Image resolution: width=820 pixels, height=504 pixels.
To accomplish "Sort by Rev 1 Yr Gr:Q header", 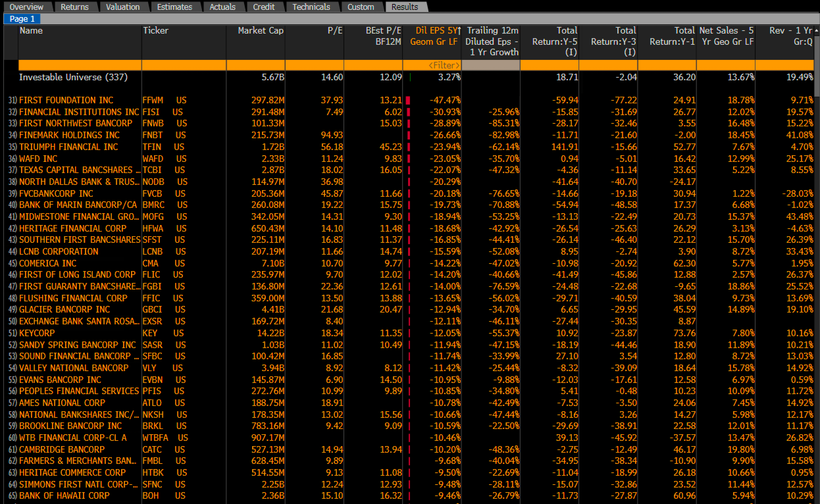I will [x=784, y=42].
